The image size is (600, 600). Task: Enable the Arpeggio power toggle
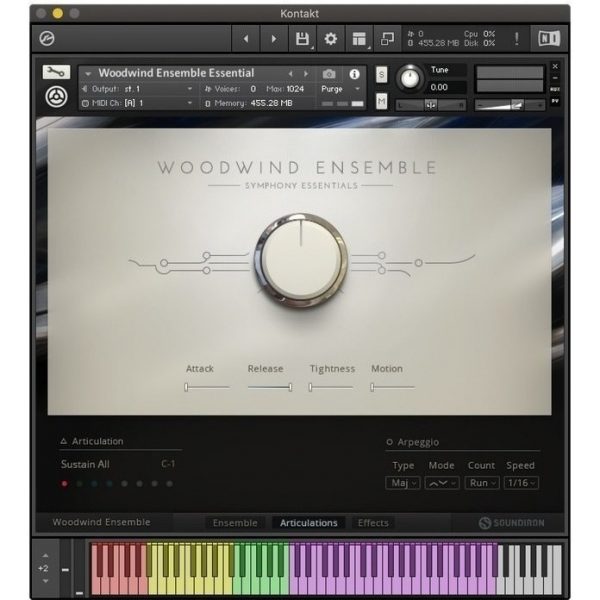389,442
